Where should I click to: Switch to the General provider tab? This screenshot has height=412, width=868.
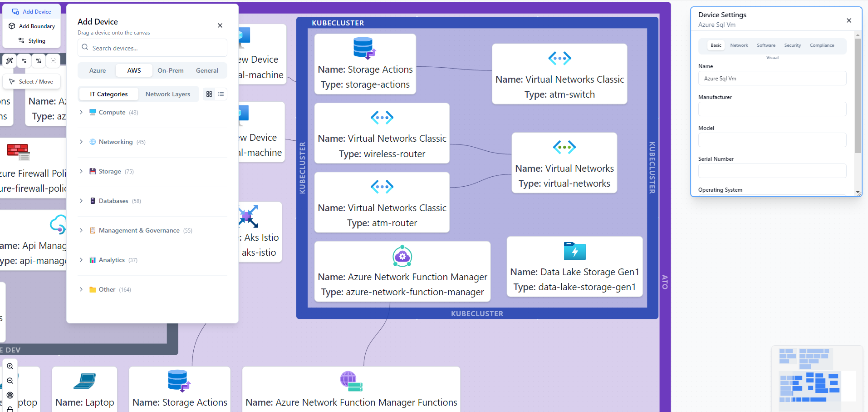(x=207, y=70)
